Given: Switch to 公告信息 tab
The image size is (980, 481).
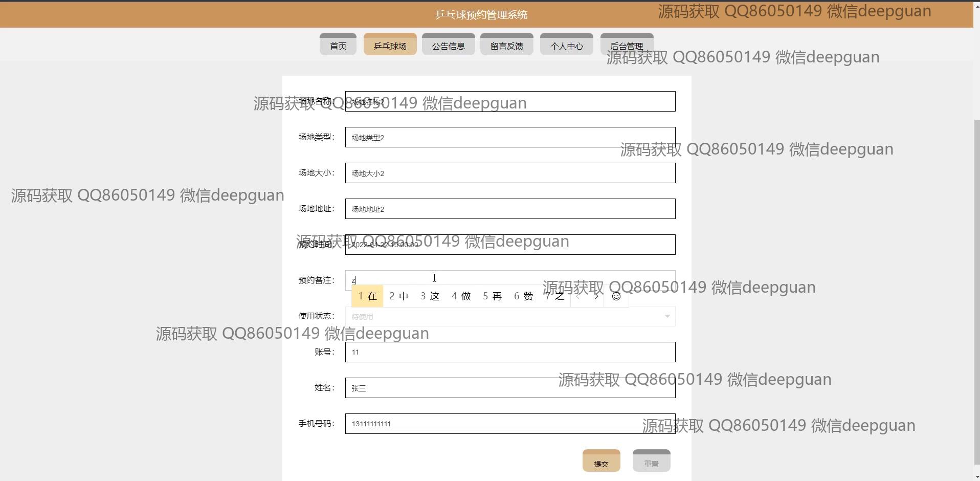Looking at the screenshot, I should tap(448, 45).
